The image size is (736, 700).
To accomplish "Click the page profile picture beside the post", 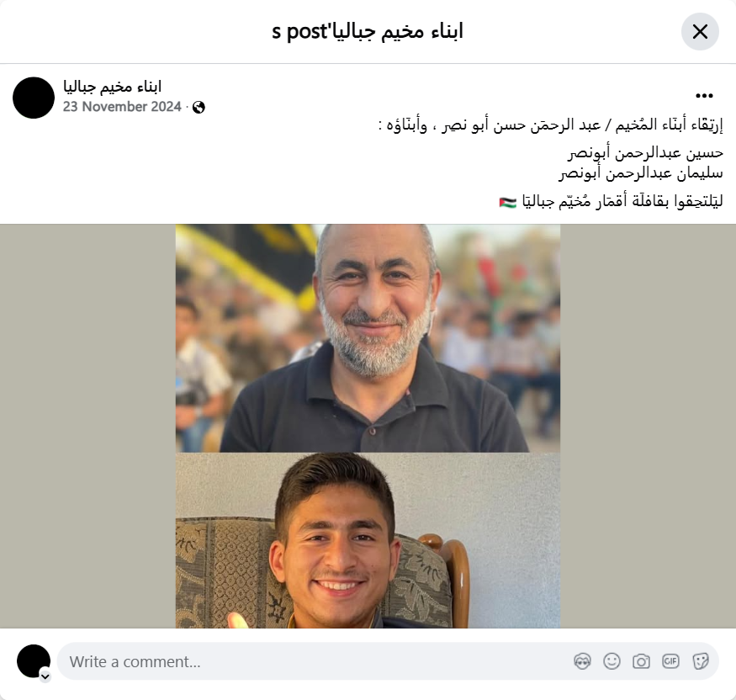I will tap(34, 98).
